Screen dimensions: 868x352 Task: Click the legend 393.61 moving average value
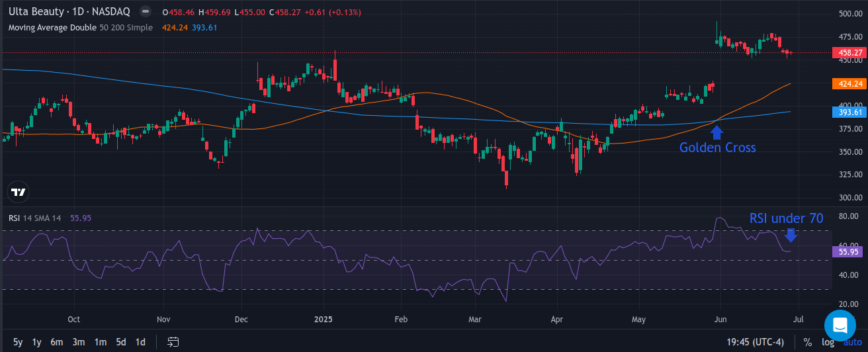(x=204, y=27)
